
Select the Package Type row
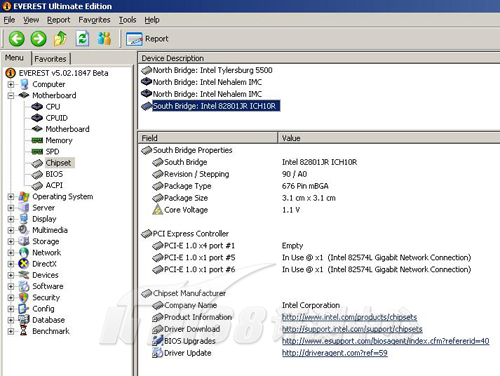tap(319, 186)
